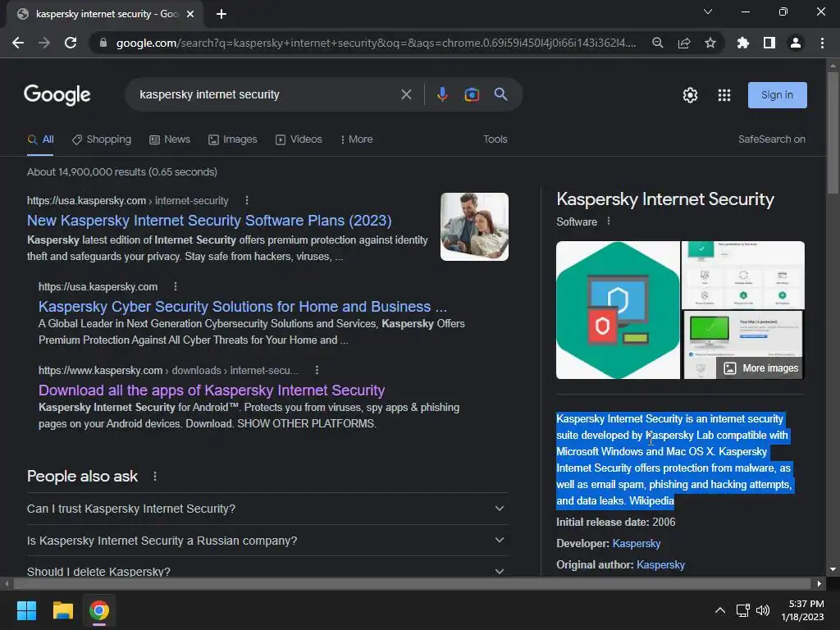Toggle the Chrome side panel
Screen dimensions: 840x630
click(769, 43)
